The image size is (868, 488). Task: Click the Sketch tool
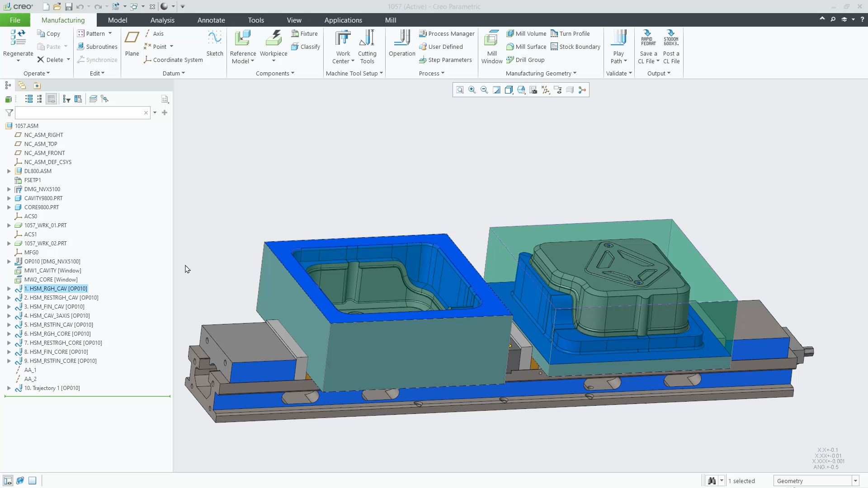(x=215, y=43)
